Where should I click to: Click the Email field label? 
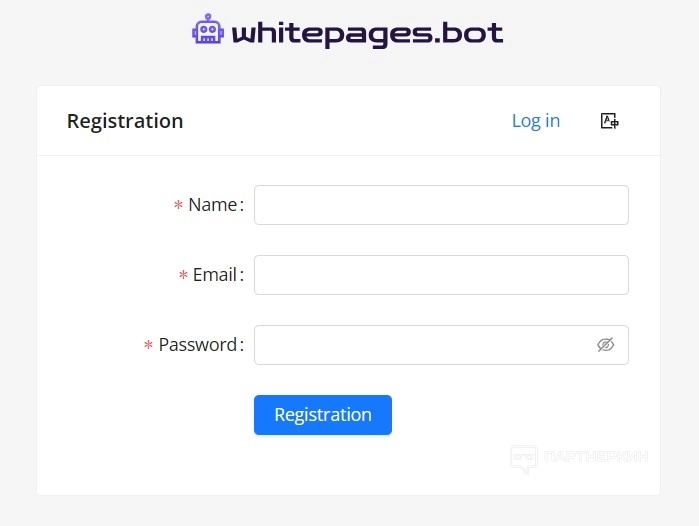214,275
